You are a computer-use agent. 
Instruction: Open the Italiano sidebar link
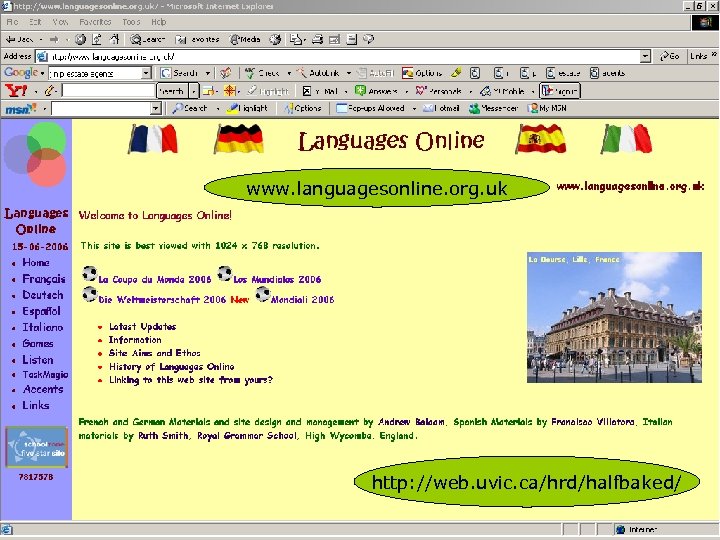[43, 327]
